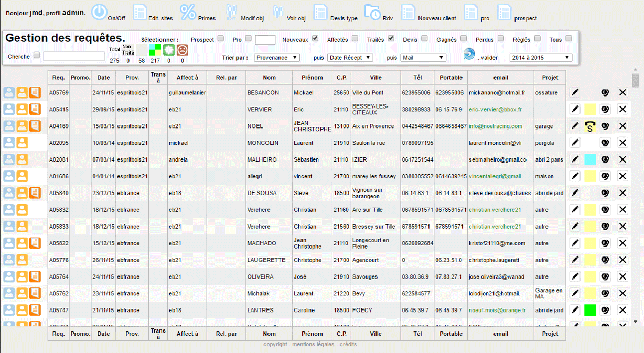Open the 2014 à 2015 period dropdown
The height and width of the screenshot is (353, 644).
tap(541, 58)
